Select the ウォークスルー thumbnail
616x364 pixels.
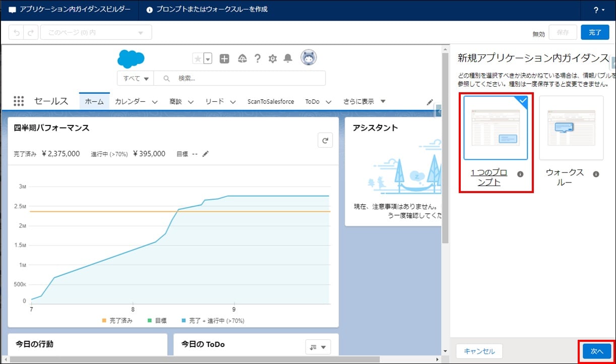(x=571, y=128)
